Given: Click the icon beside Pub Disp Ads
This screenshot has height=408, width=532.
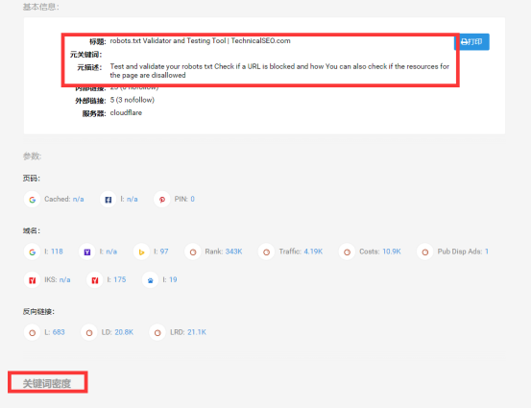Looking at the screenshot, I should 424,252.
